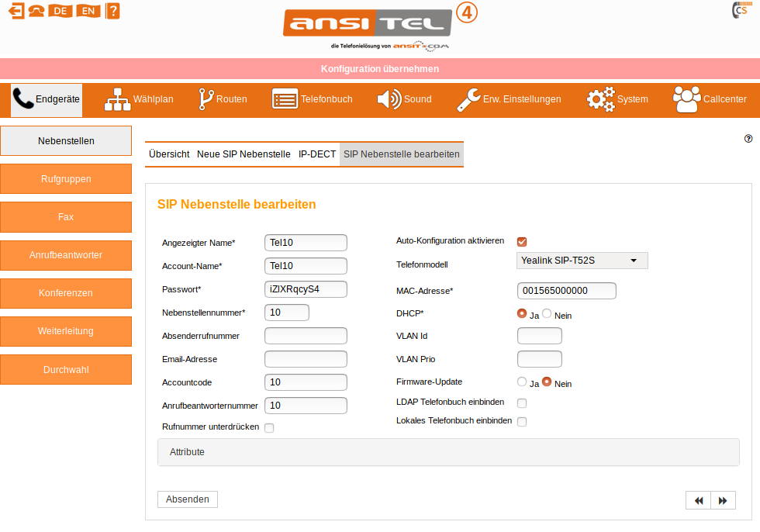Click the orange telephone icon in header

[x=36, y=11]
